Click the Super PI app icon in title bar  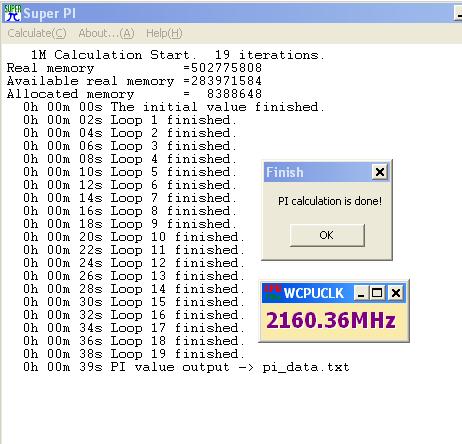tap(12, 13)
